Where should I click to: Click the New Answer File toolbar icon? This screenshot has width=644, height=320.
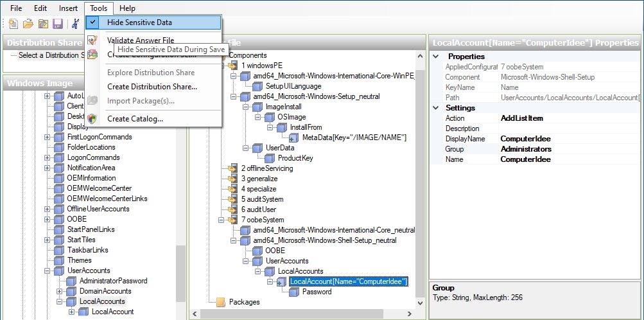tap(13, 23)
